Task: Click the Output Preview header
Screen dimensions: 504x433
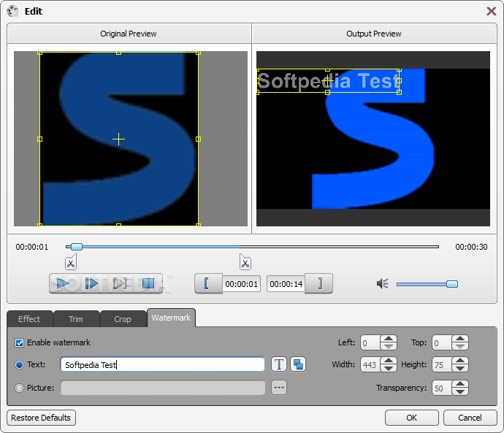Action: click(374, 34)
